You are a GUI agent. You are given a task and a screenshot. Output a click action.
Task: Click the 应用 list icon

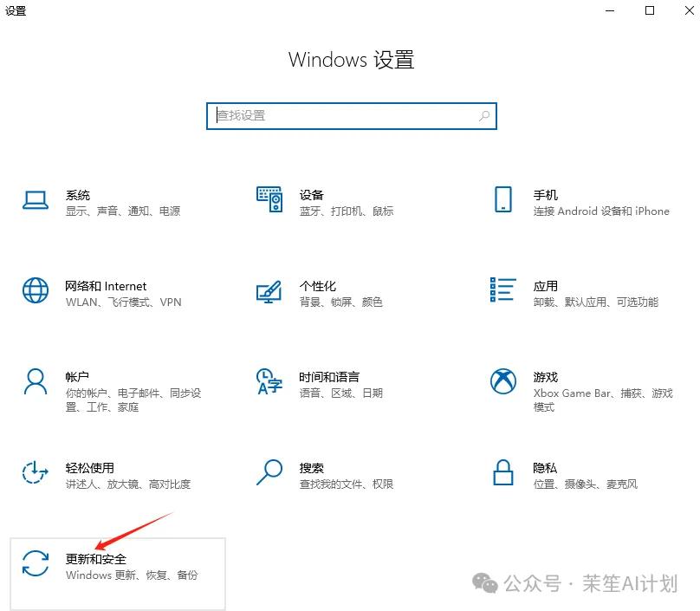click(503, 289)
